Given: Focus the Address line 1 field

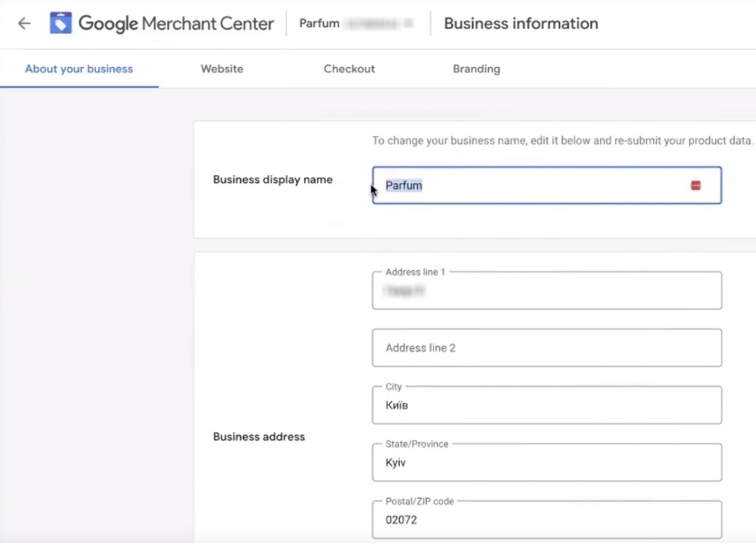Looking at the screenshot, I should click(546, 291).
